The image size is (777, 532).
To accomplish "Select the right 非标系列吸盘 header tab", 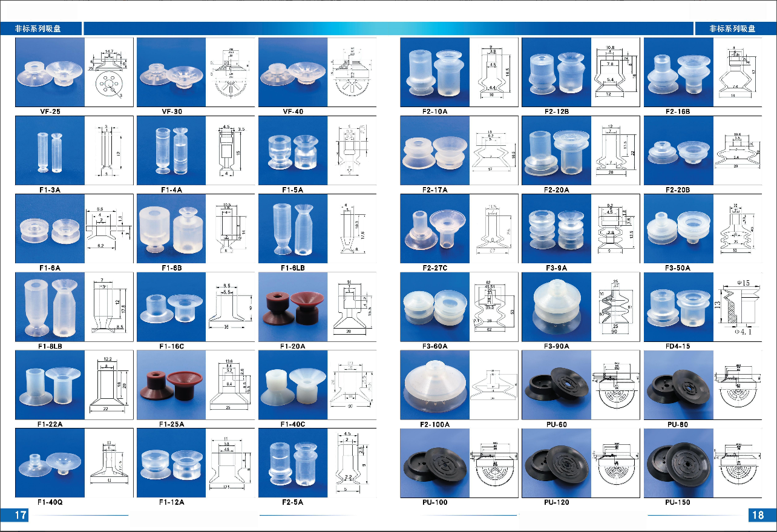I will pyautogui.click(x=734, y=28).
